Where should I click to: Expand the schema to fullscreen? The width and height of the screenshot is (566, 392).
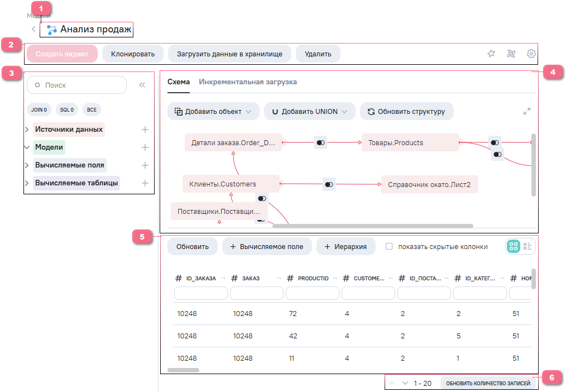pos(527,111)
